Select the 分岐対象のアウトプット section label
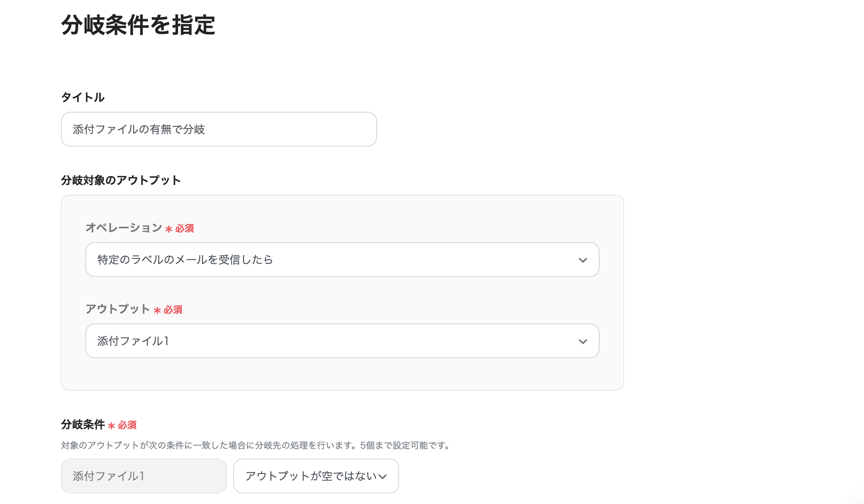Image resolution: width=864 pixels, height=504 pixels. click(x=120, y=180)
